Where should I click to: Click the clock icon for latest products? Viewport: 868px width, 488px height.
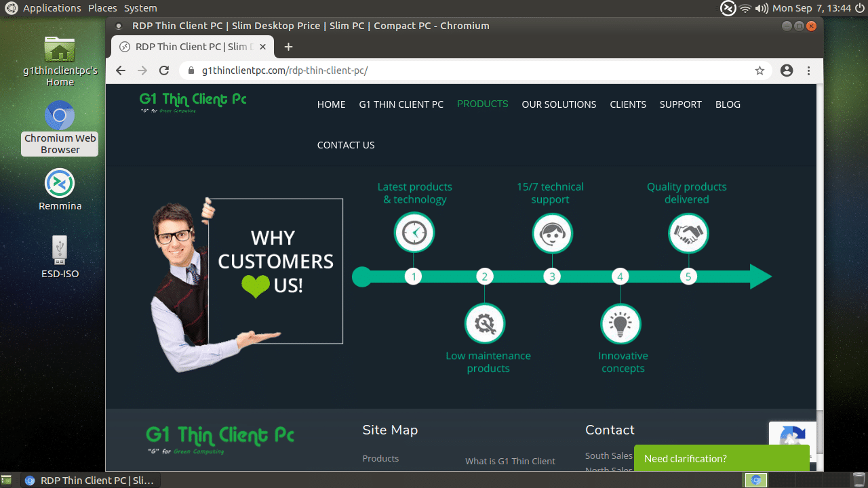coord(414,233)
